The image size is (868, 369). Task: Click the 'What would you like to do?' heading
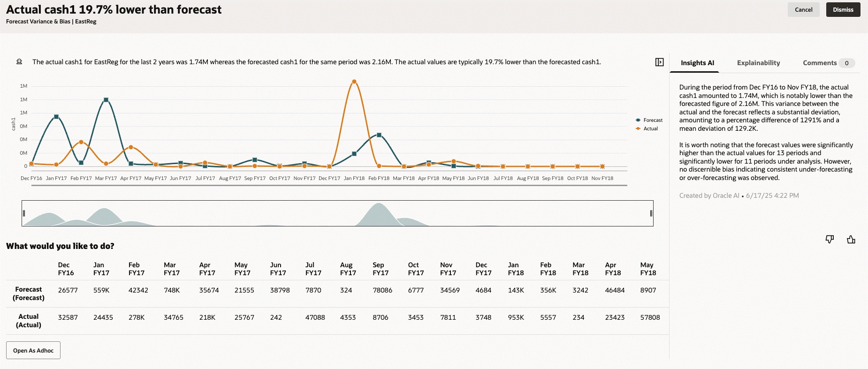pyautogui.click(x=60, y=246)
